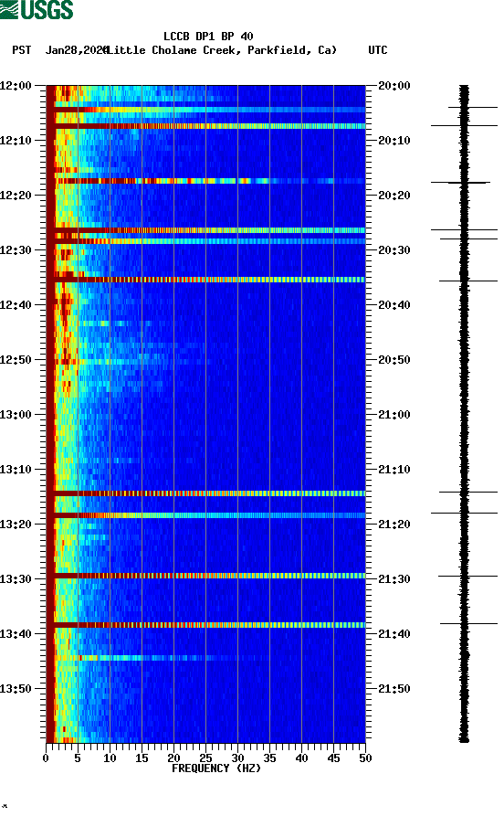Click the 0 Hz frequency tick label
This screenshot has height=816, width=504.
[46, 758]
